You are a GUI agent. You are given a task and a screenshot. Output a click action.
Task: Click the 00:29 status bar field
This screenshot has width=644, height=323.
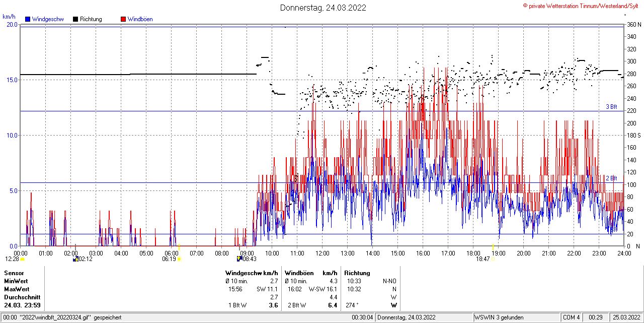pyautogui.click(x=596, y=317)
